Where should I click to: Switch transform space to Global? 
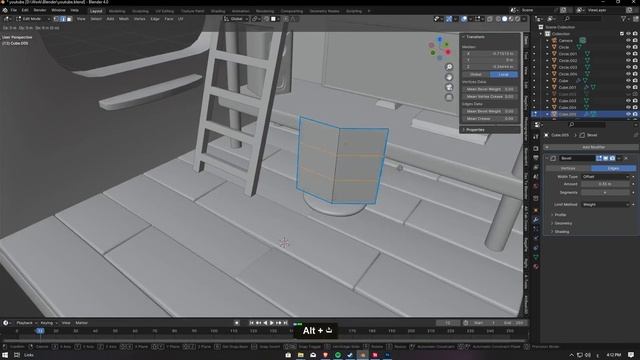tap(476, 74)
